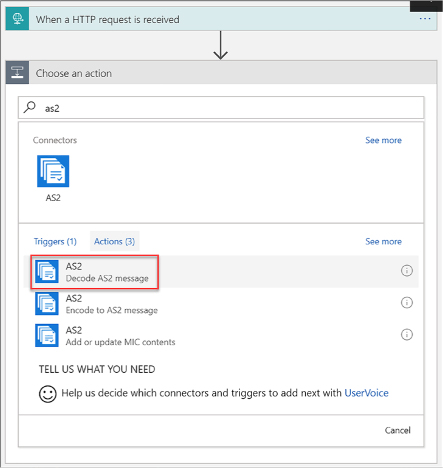
Task: Expand the When a HTTP request is received card
Action: click(x=221, y=19)
